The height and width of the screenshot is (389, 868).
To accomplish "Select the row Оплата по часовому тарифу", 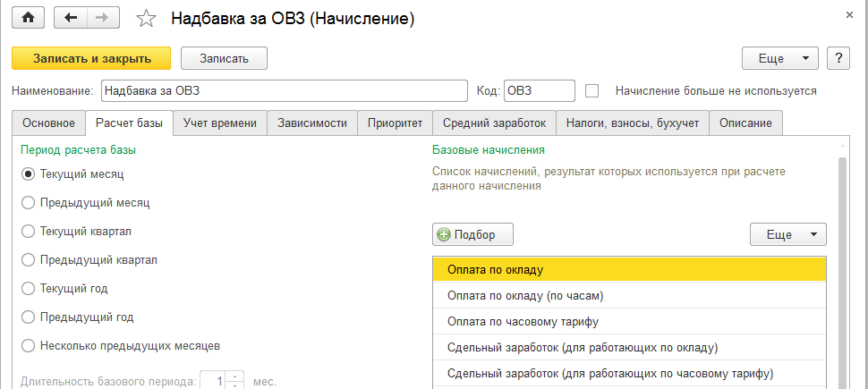I will (x=629, y=322).
